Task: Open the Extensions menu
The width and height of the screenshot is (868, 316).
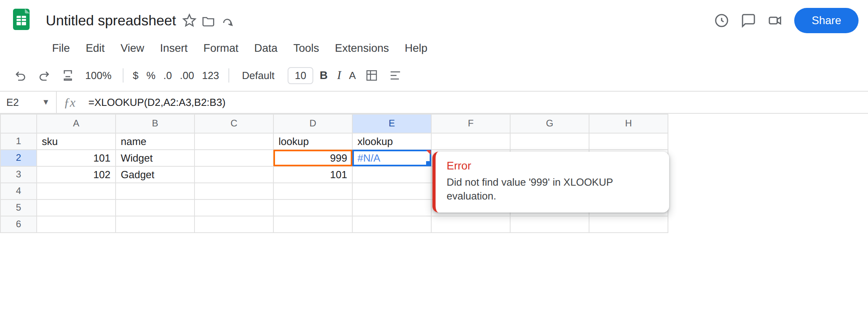Action: (362, 48)
